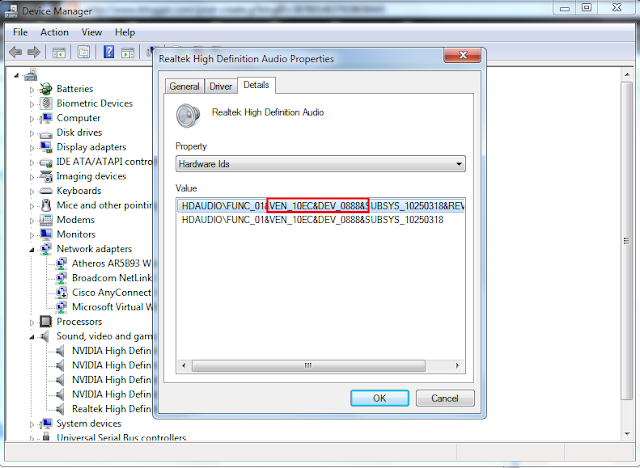Click the right scroll arrow of Value list

coord(458,365)
